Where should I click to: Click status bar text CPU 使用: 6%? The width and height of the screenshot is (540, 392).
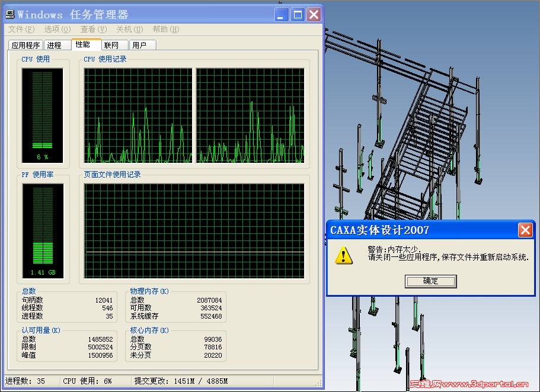[87, 381]
